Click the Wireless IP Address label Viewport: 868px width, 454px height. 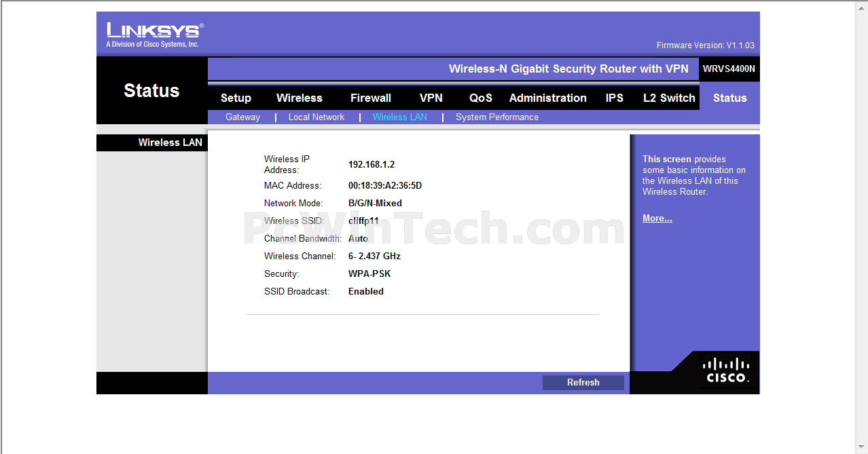tap(287, 164)
